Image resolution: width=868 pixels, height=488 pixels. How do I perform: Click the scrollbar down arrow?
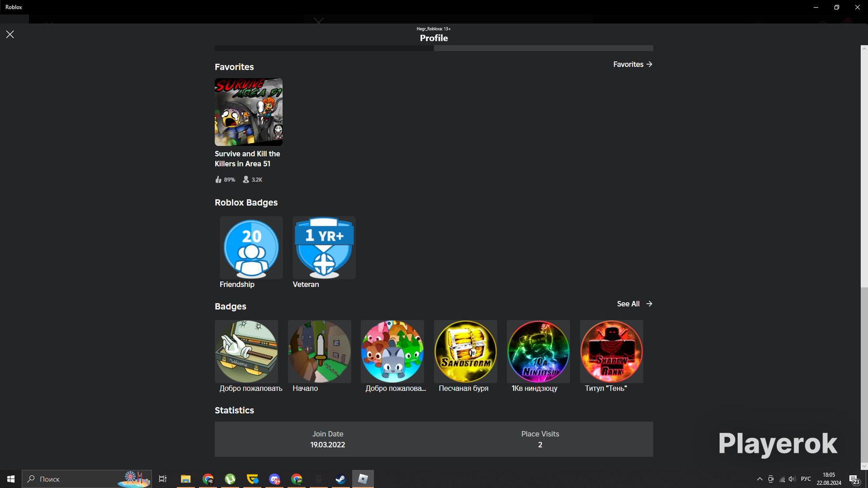coord(864,466)
